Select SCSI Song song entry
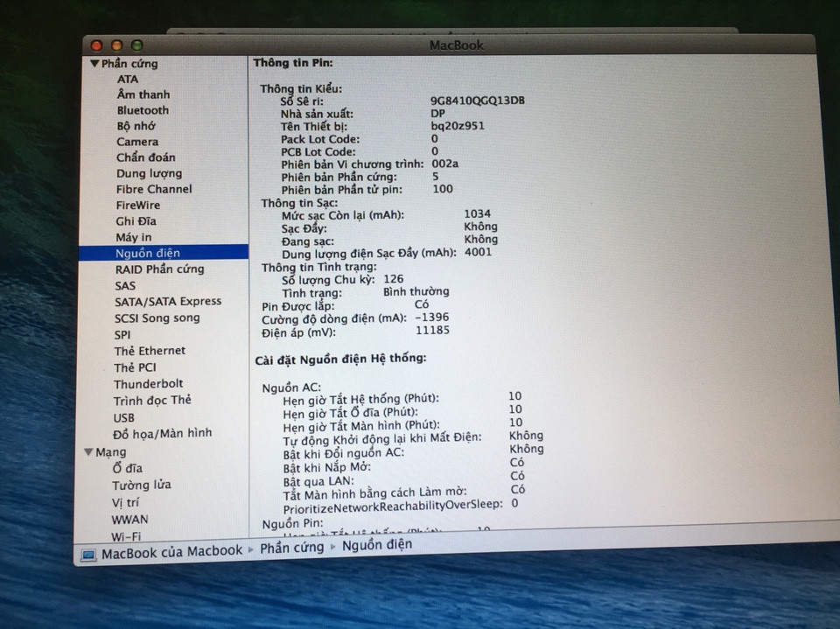Image resolution: width=840 pixels, height=629 pixels. coord(157,318)
